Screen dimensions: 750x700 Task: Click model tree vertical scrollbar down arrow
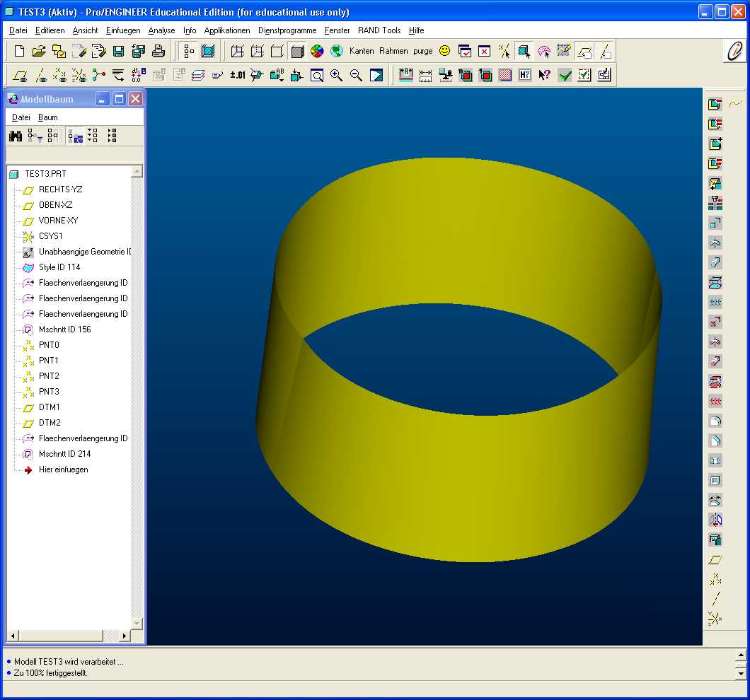click(137, 624)
